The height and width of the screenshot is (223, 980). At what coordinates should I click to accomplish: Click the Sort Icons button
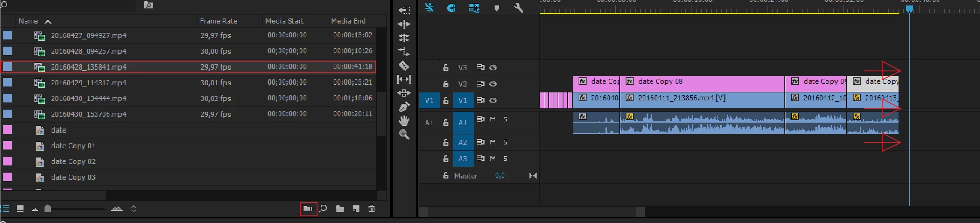coord(134,208)
